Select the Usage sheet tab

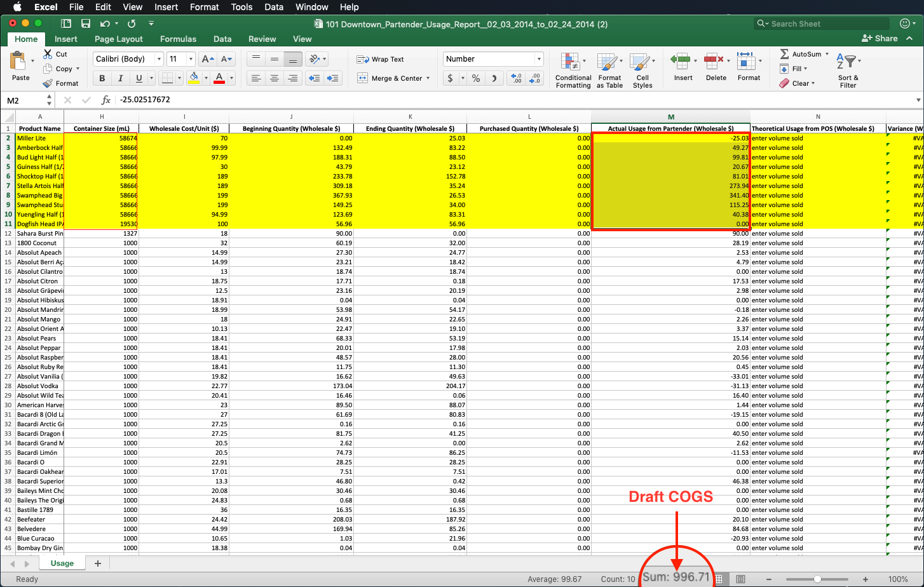[62, 563]
